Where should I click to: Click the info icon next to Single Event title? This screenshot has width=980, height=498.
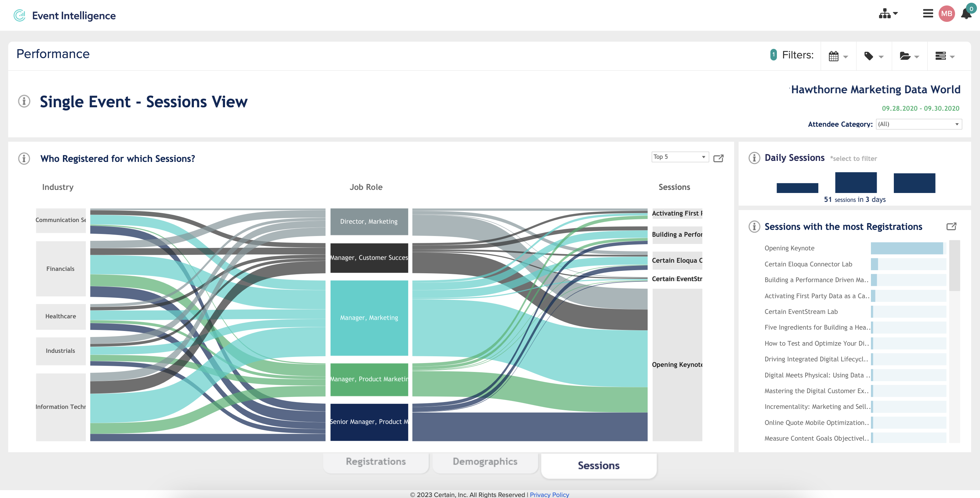[24, 101]
